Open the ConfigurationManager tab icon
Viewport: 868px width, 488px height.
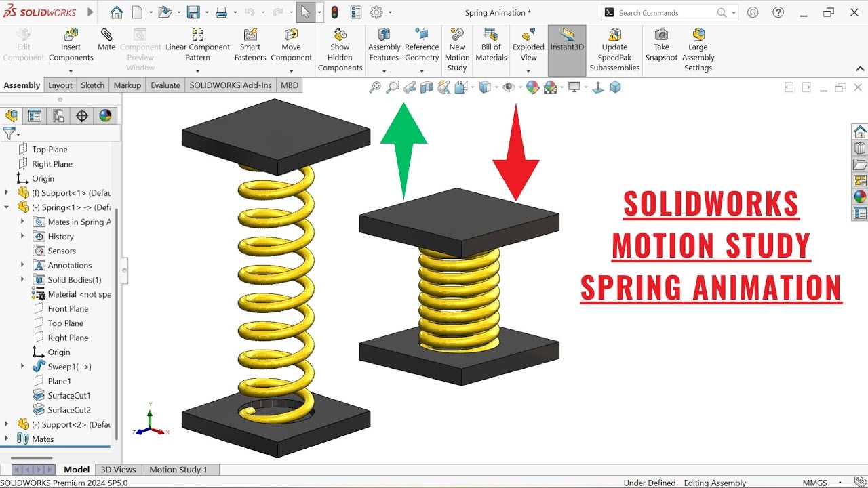tap(58, 115)
